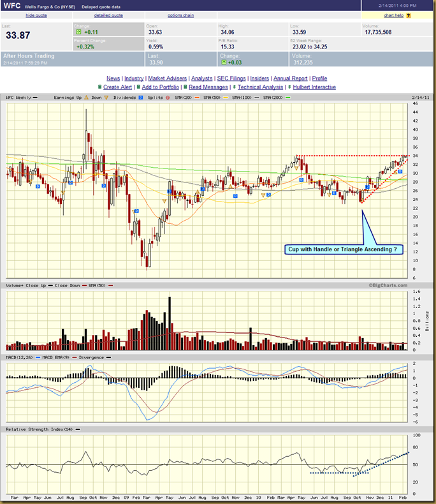
Task: Open the Industry link
Action: [x=134, y=78]
